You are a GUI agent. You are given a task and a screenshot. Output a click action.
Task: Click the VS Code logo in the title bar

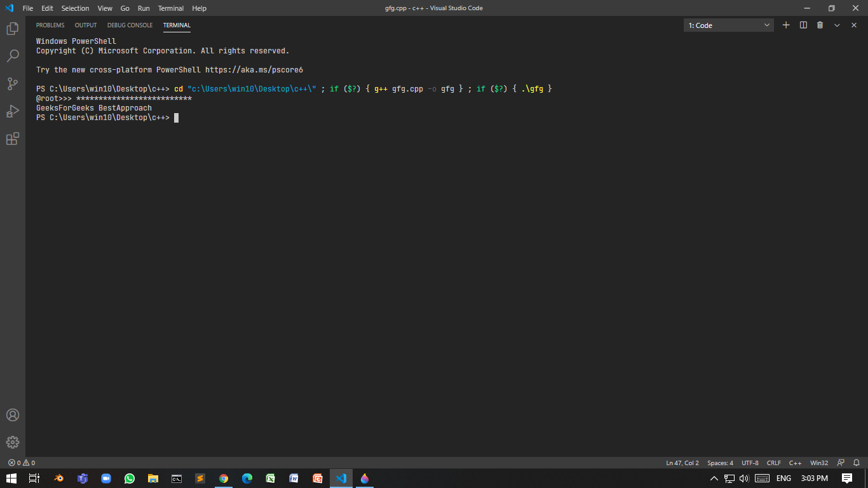[9, 8]
